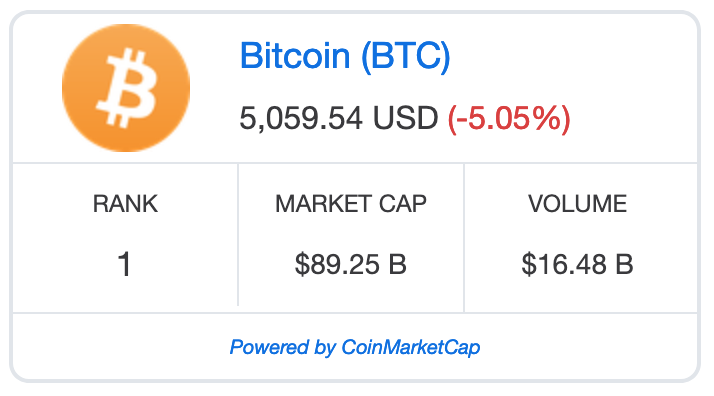Viewport: 714px width, 396px height.
Task: Click the B unit after $16.48
Action: pos(624,264)
